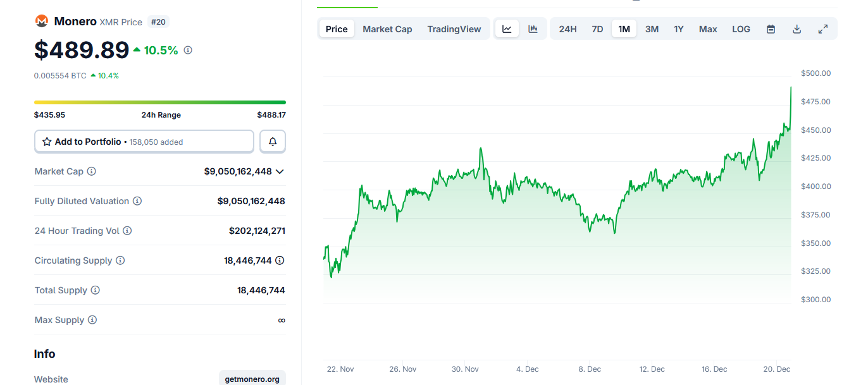Set chart range to 7D
Screen dimensions: 868x385
click(x=597, y=29)
